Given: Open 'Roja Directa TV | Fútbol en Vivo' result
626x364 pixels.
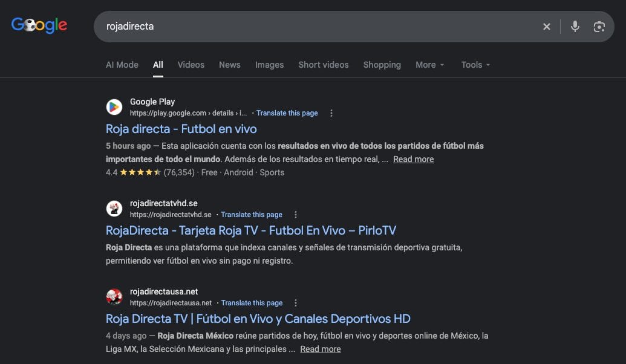Looking at the screenshot, I should point(258,319).
